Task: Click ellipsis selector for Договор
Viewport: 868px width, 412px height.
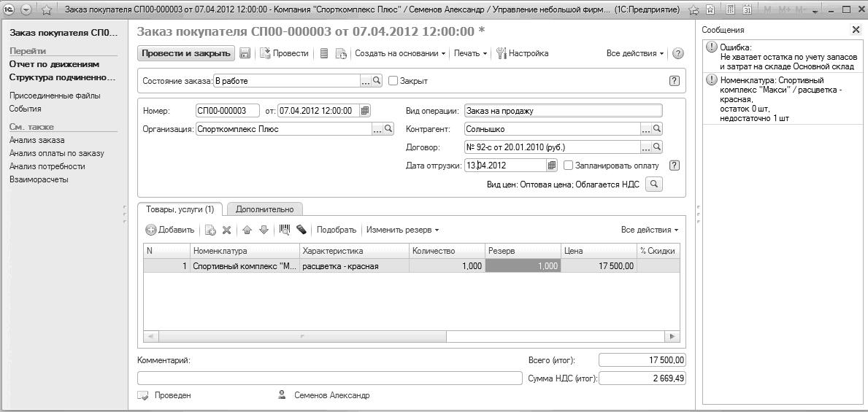Action: coord(646,147)
